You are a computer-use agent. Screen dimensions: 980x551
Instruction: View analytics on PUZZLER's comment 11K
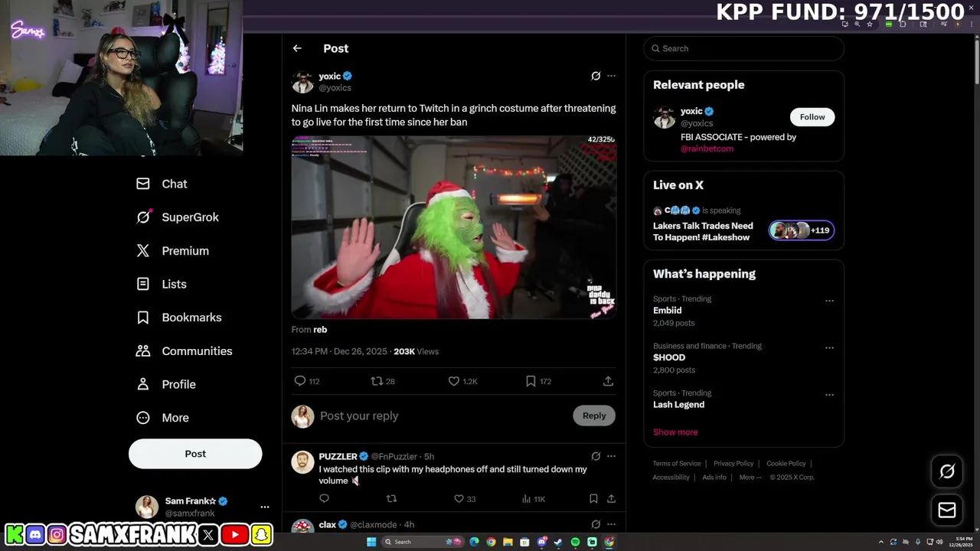pyautogui.click(x=533, y=499)
